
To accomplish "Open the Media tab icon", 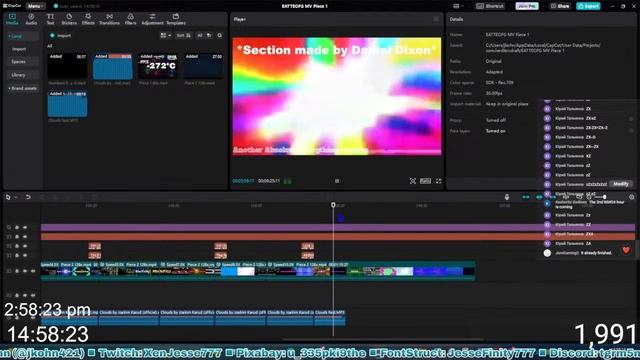I will (x=12, y=16).
